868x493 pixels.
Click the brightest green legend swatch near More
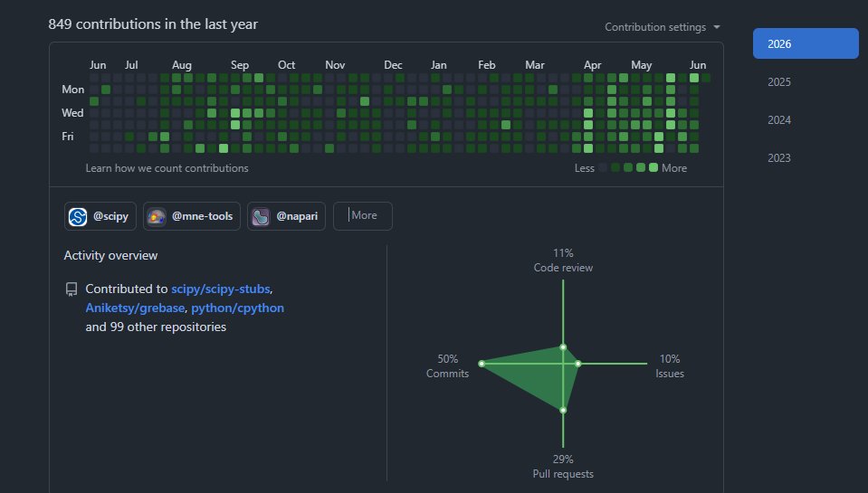tap(653, 167)
